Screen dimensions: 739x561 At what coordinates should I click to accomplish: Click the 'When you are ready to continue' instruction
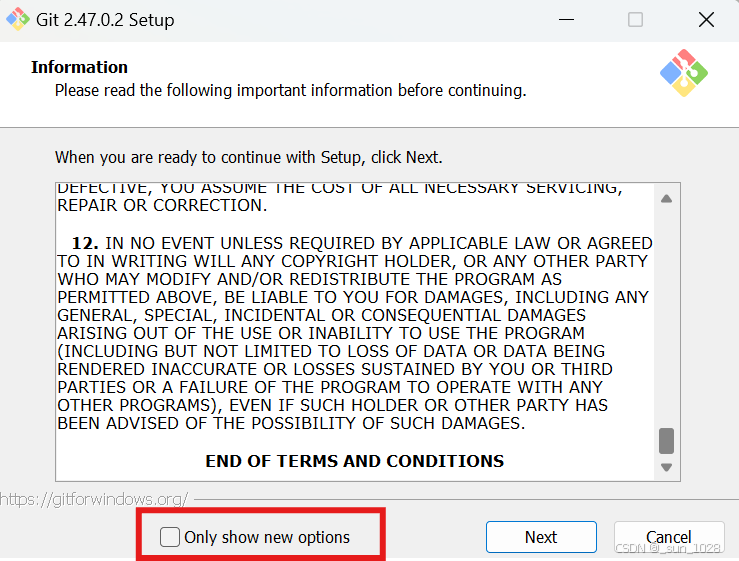[248, 157]
